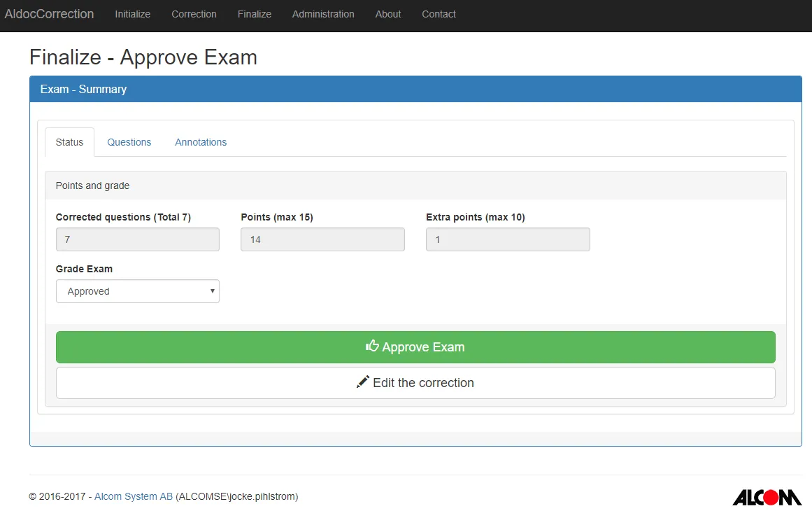812x518 pixels.
Task: Click the ALCOMSE\jocke.pihlstrom user text
Action: [x=236, y=496]
